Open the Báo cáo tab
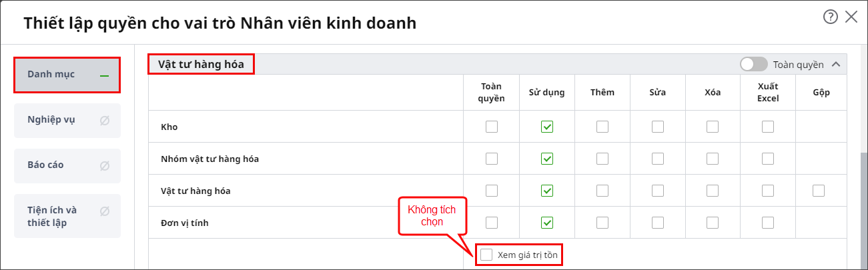The height and width of the screenshot is (270, 868). (x=67, y=166)
